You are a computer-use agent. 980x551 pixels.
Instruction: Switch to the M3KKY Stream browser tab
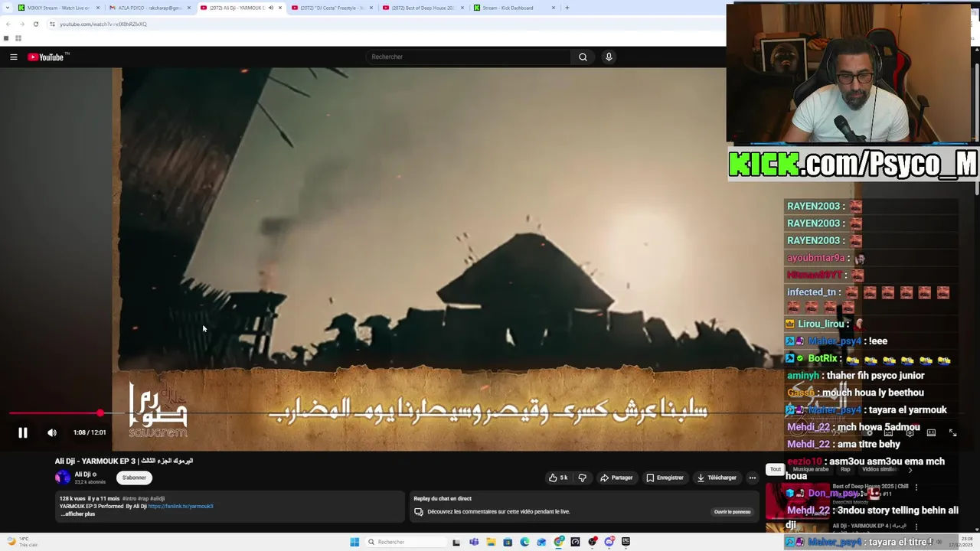[x=57, y=8]
